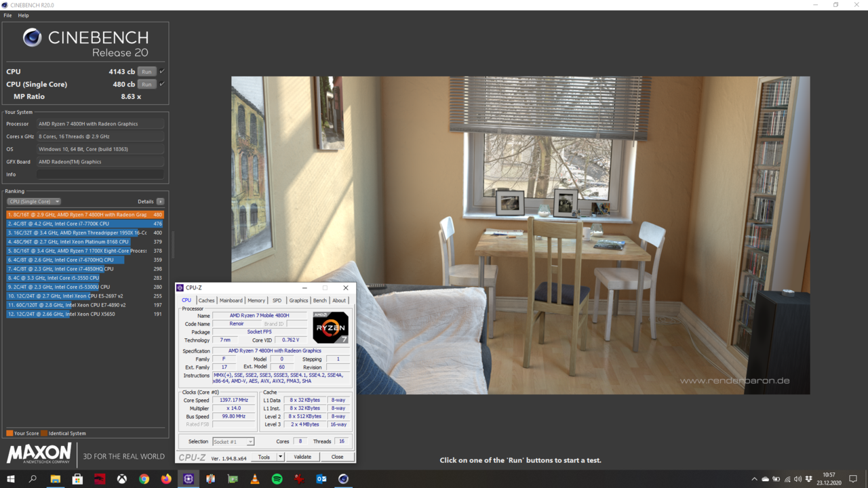This screenshot has width=868, height=488.
Task: Open Dropbox from the system tray
Action: 808,479
